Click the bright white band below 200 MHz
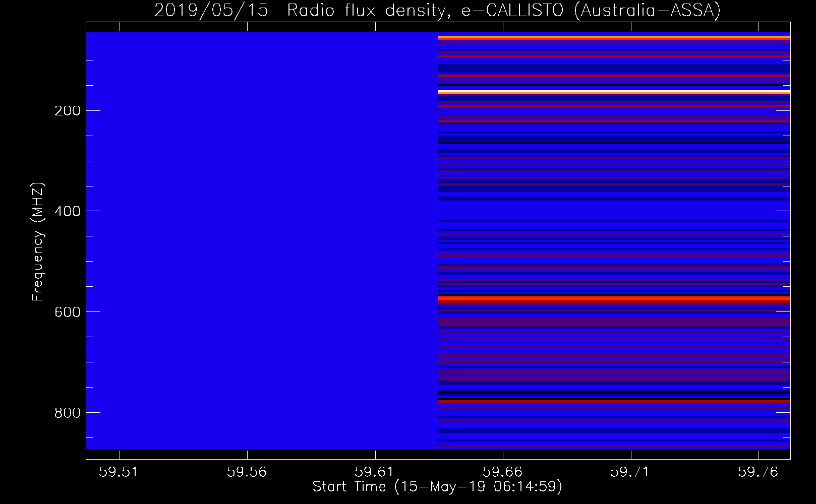The width and height of the screenshot is (816, 504). tap(614, 92)
